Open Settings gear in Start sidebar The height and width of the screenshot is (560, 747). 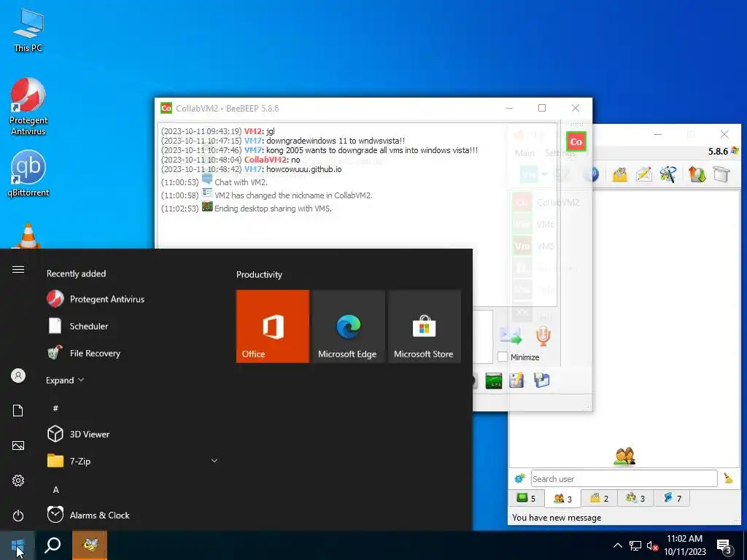tap(18, 481)
